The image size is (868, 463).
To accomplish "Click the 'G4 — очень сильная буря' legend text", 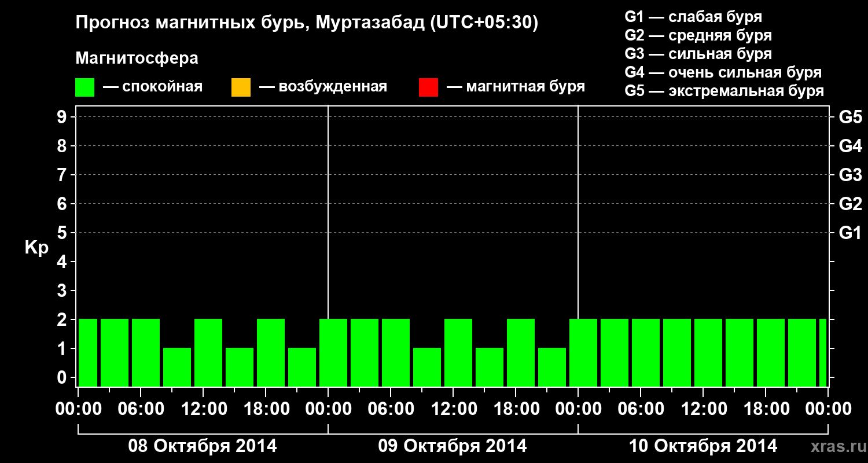I will 723,72.
